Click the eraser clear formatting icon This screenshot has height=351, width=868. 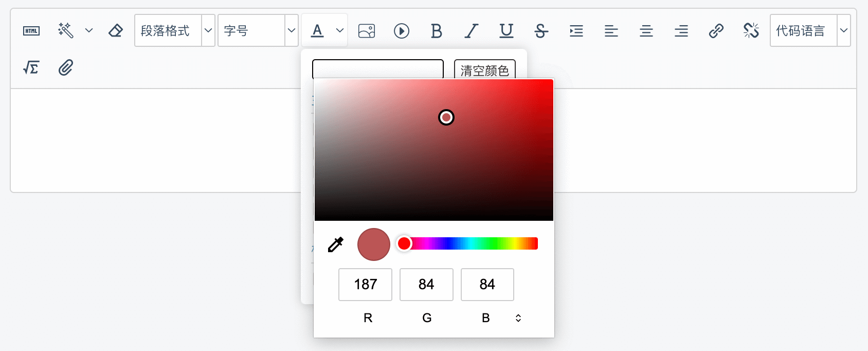tap(116, 31)
